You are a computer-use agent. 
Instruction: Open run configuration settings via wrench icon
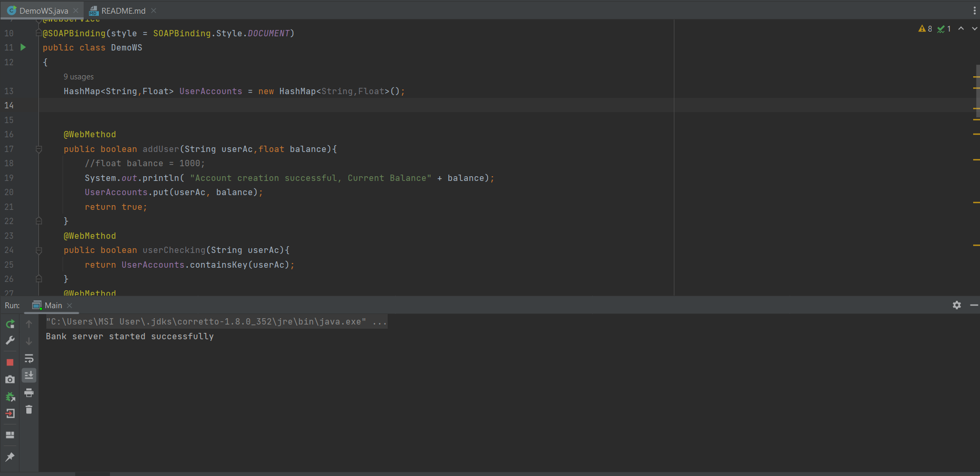point(10,341)
